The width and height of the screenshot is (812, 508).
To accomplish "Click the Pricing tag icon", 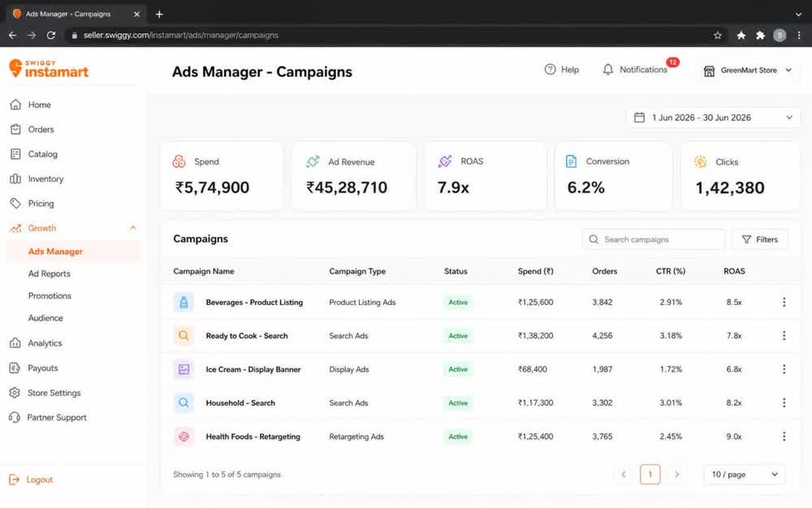I will tap(15, 204).
